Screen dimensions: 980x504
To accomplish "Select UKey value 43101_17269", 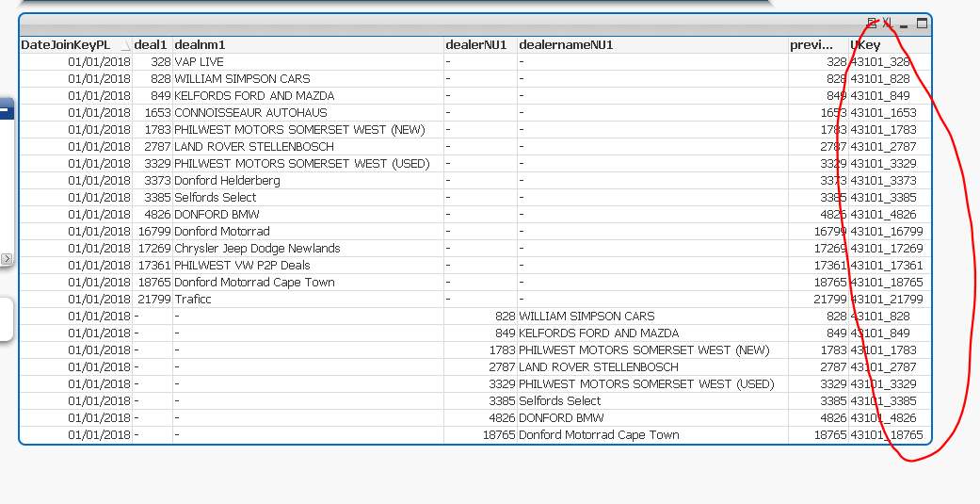I will tap(886, 248).
